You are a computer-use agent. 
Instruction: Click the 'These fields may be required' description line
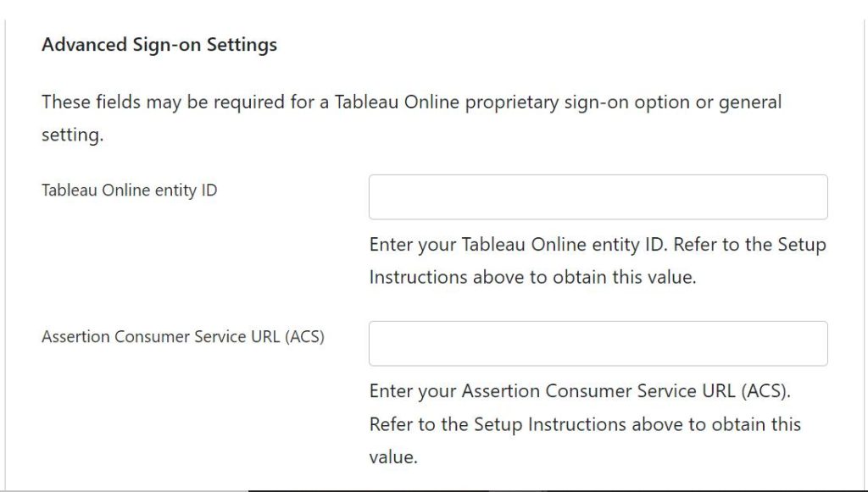[x=411, y=102]
